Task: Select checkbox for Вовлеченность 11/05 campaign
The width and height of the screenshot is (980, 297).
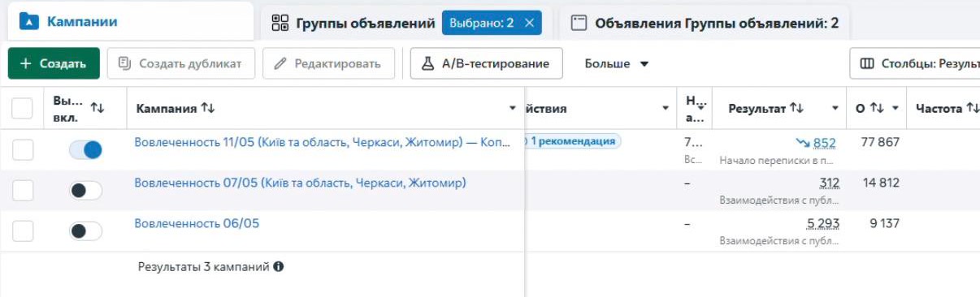Action: [23, 149]
